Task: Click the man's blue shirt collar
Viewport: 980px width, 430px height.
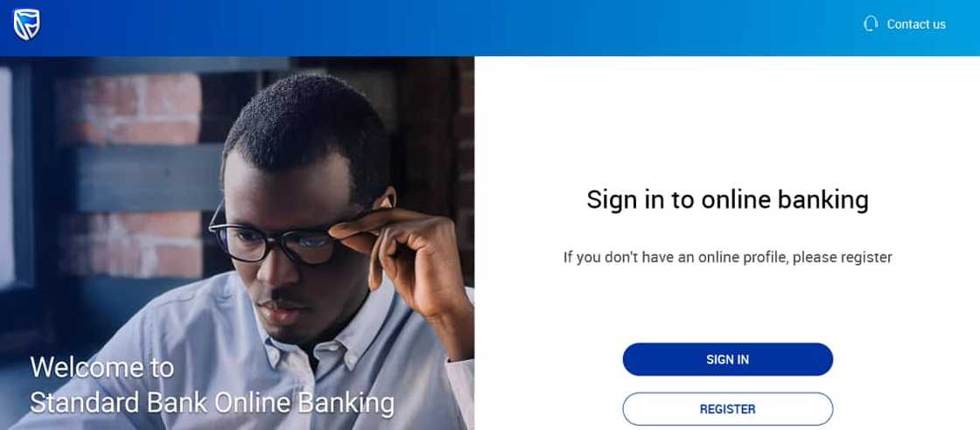Action: [312, 346]
